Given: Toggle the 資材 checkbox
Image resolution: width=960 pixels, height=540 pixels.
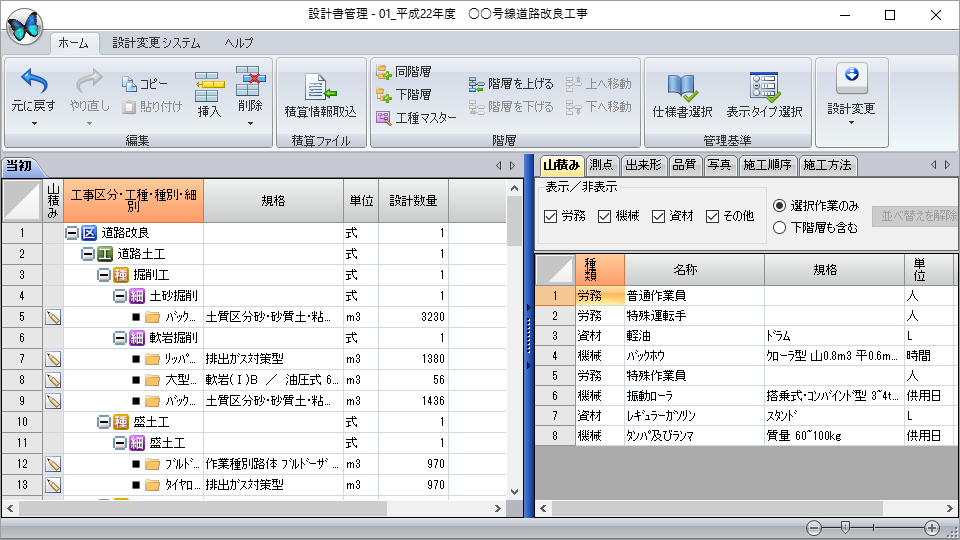Looking at the screenshot, I should [x=659, y=216].
